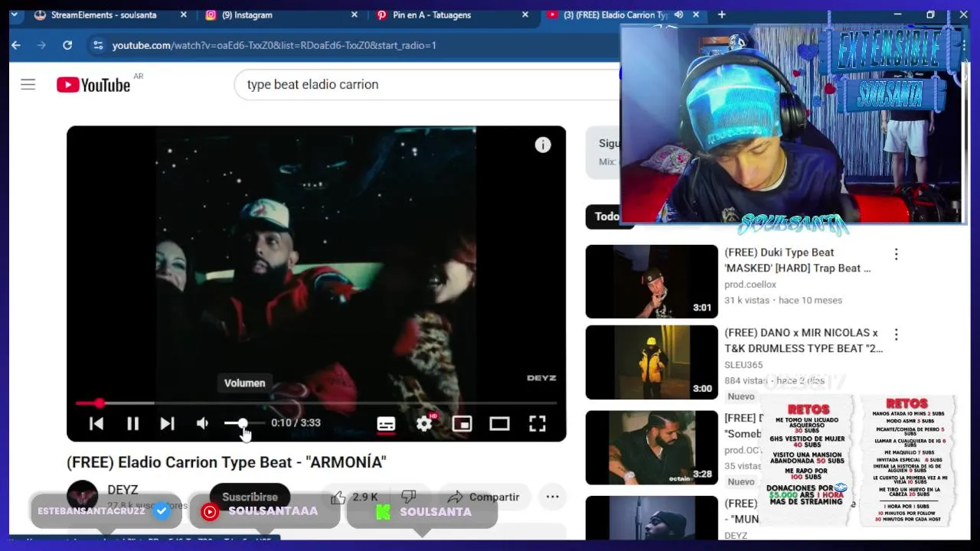Adjust the volume slider handle
Image resolution: width=980 pixels, height=551 pixels.
tap(242, 423)
